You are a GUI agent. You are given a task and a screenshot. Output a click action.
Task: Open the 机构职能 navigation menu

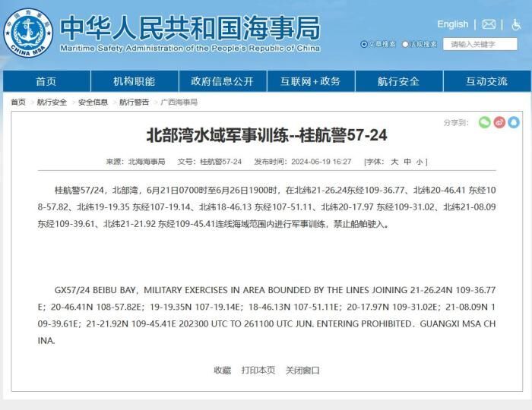pos(135,81)
